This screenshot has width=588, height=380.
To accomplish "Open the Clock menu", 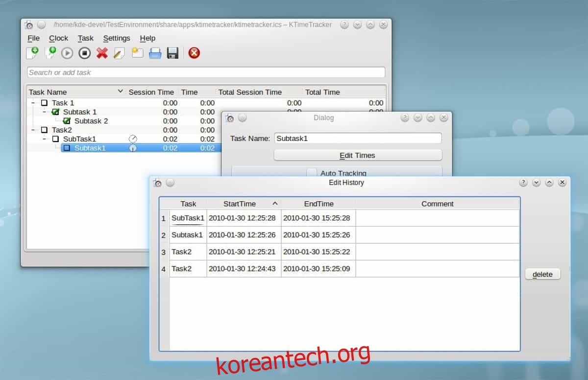I will click(58, 38).
